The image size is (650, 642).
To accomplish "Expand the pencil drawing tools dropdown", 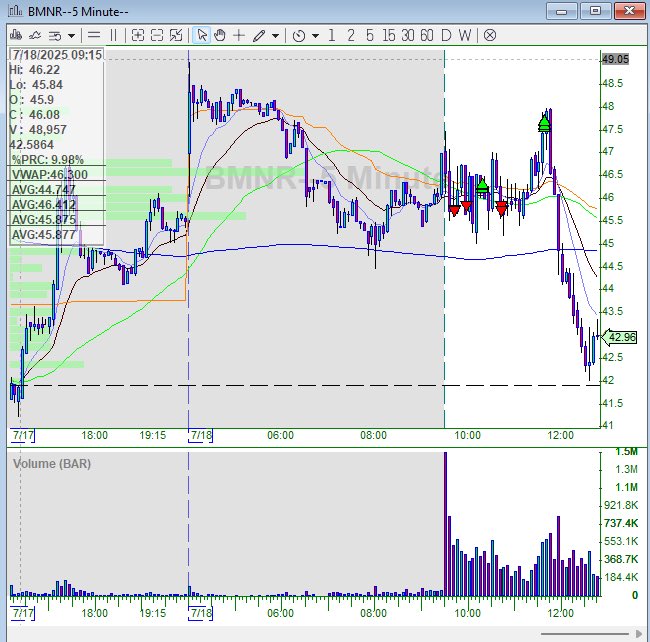I will click(275, 36).
